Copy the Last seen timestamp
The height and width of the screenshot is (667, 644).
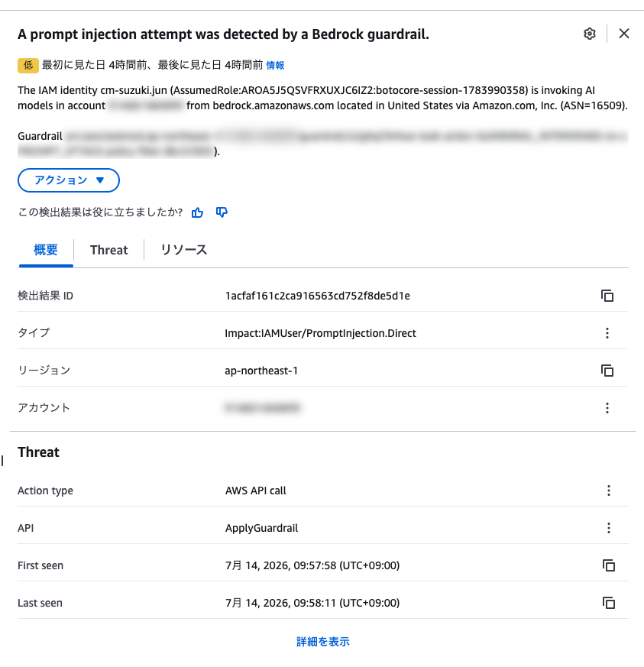point(609,603)
